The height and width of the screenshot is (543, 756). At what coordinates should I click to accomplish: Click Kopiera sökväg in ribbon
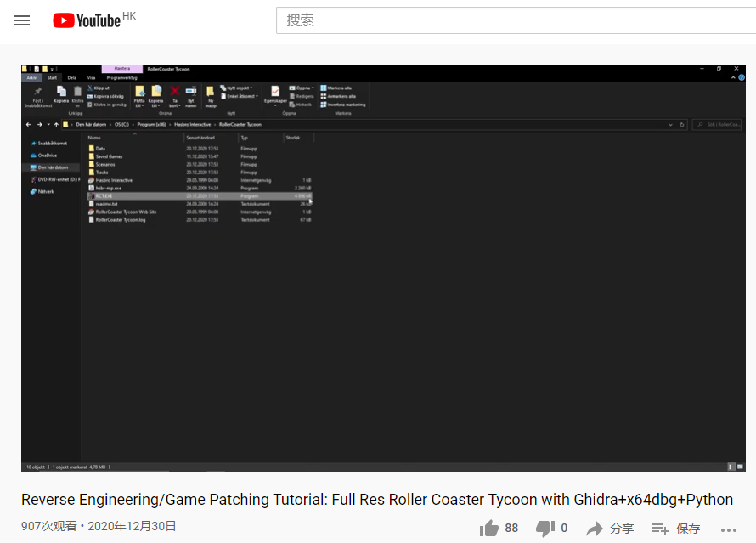pyautogui.click(x=105, y=96)
